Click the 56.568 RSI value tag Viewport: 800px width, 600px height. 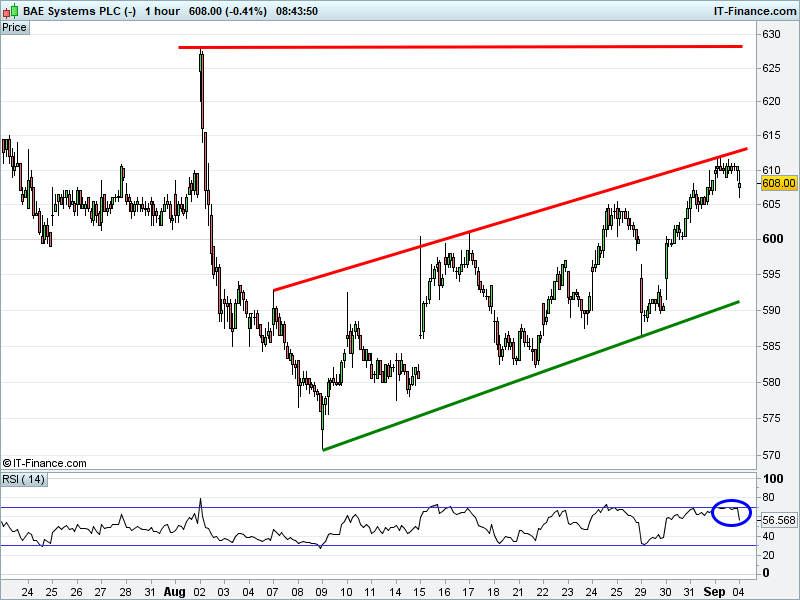779,520
